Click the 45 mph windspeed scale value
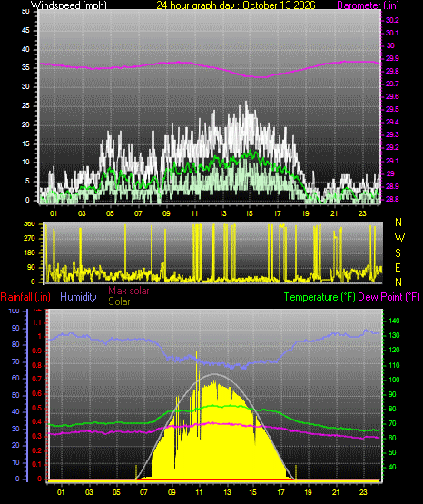 pyautogui.click(x=25, y=31)
